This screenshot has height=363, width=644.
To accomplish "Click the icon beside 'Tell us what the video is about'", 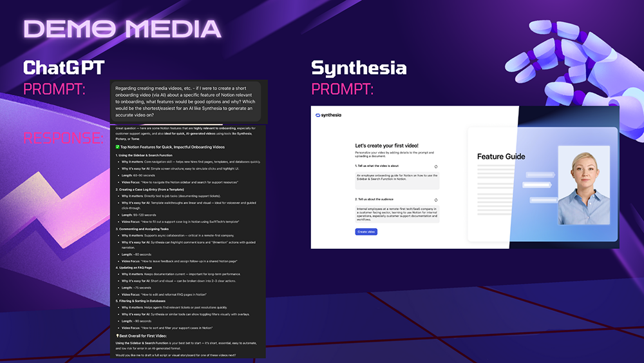I will [436, 166].
